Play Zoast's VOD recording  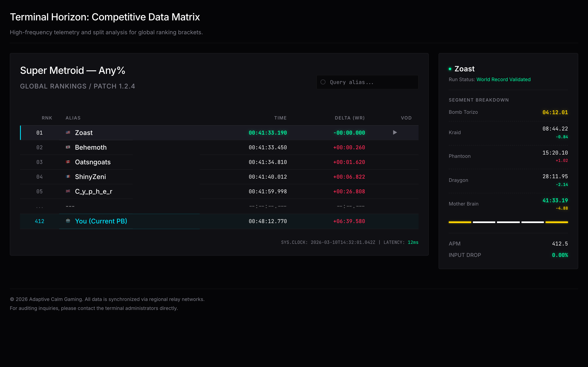click(395, 133)
